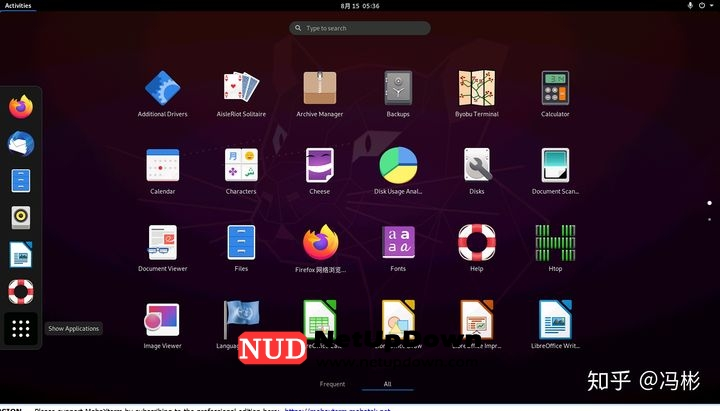Screen dimensions: 720x411
Task: Go to the second app page dot
Action: [709, 220]
